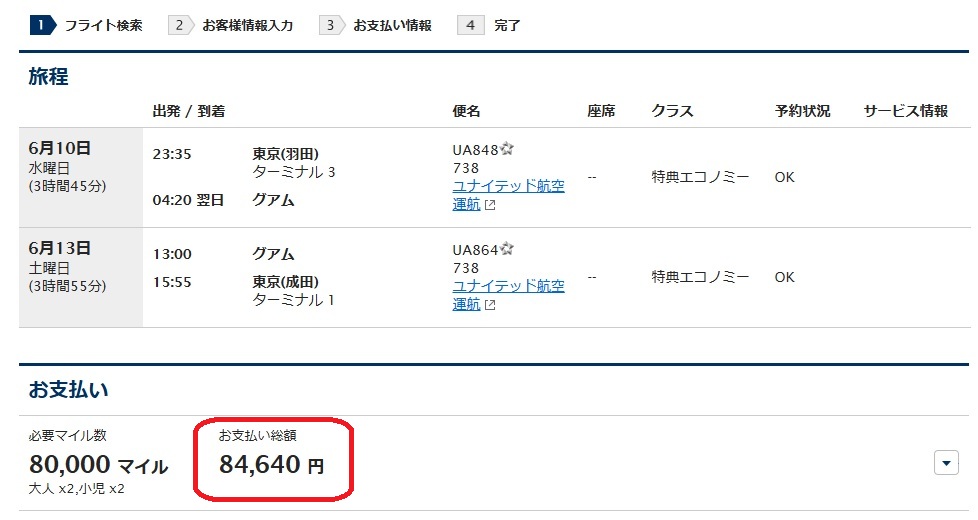Click the 84,640 円 payment total
This screenshot has width=978, height=520.
click(x=271, y=464)
